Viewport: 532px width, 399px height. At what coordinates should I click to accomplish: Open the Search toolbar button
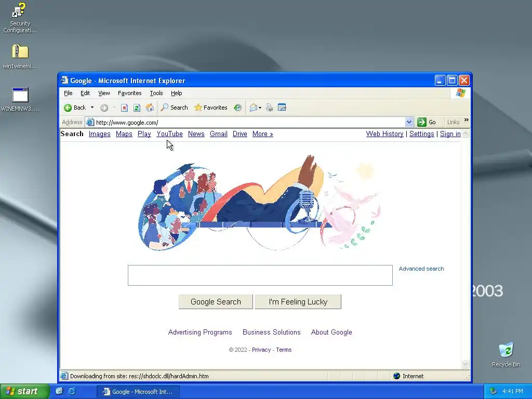coord(175,108)
